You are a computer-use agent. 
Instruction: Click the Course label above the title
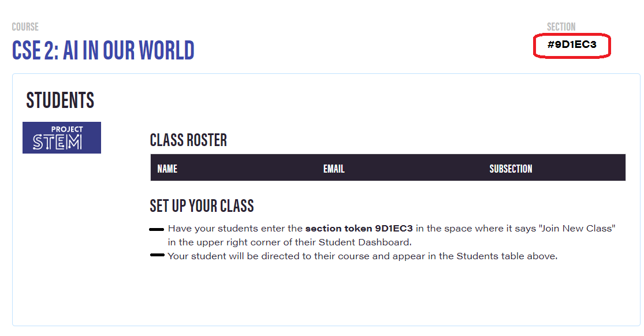click(25, 27)
